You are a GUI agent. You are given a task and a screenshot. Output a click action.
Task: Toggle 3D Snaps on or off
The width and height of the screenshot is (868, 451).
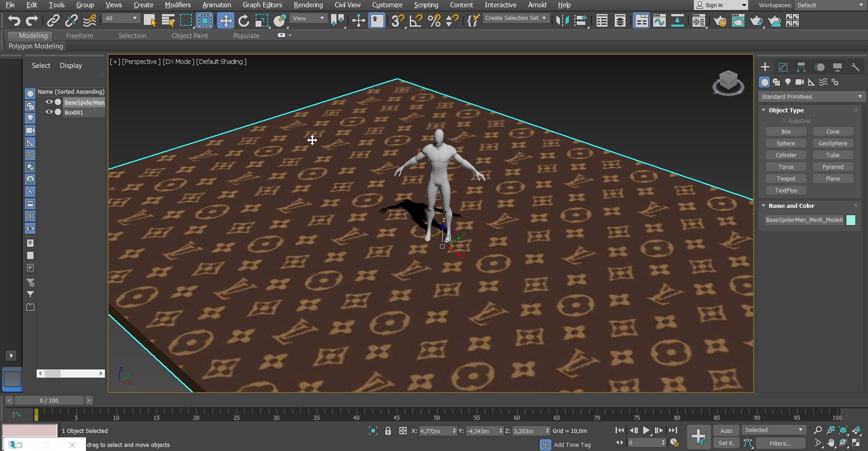point(398,21)
